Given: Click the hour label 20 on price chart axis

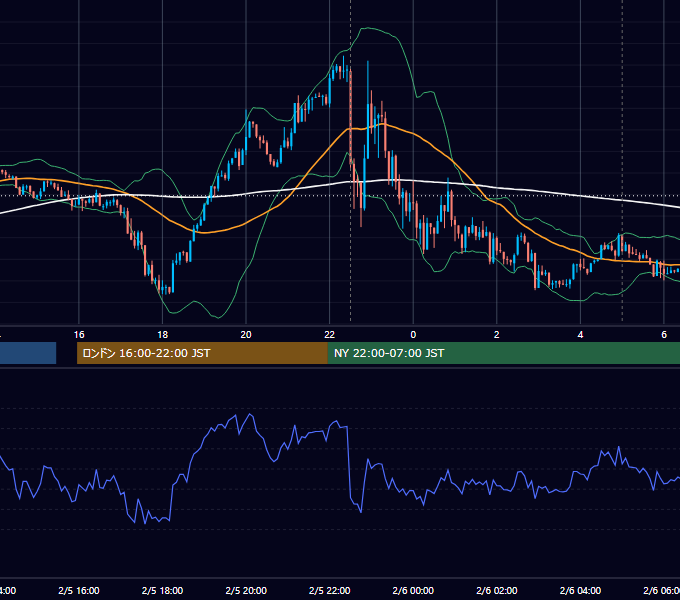Looking at the screenshot, I should pyautogui.click(x=246, y=335).
